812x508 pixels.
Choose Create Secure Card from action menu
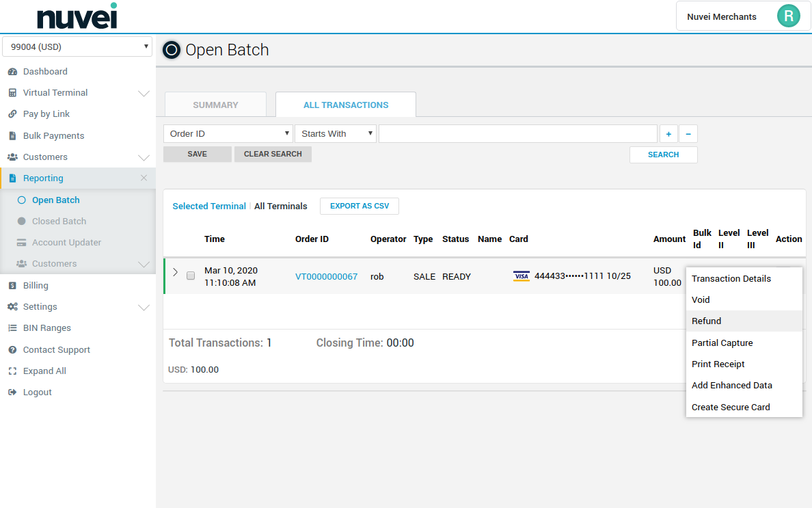[x=744, y=407]
